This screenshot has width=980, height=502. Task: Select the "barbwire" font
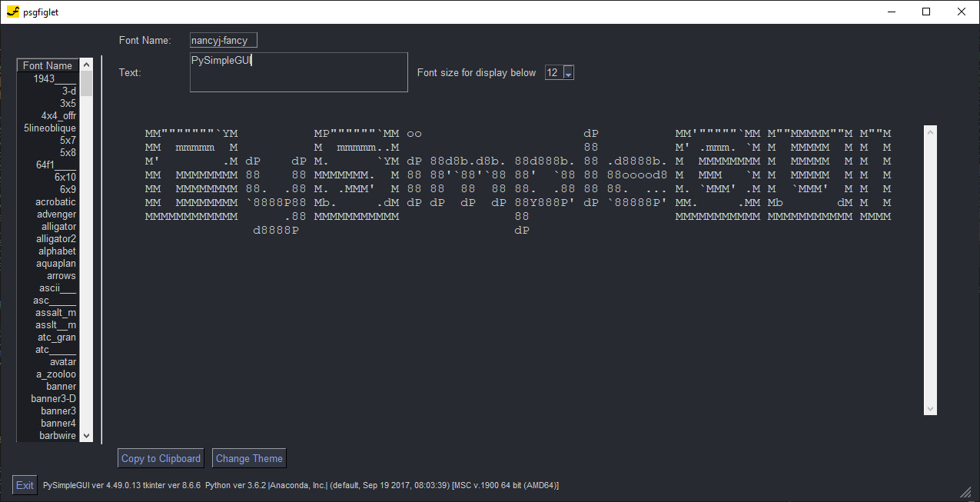(x=57, y=435)
